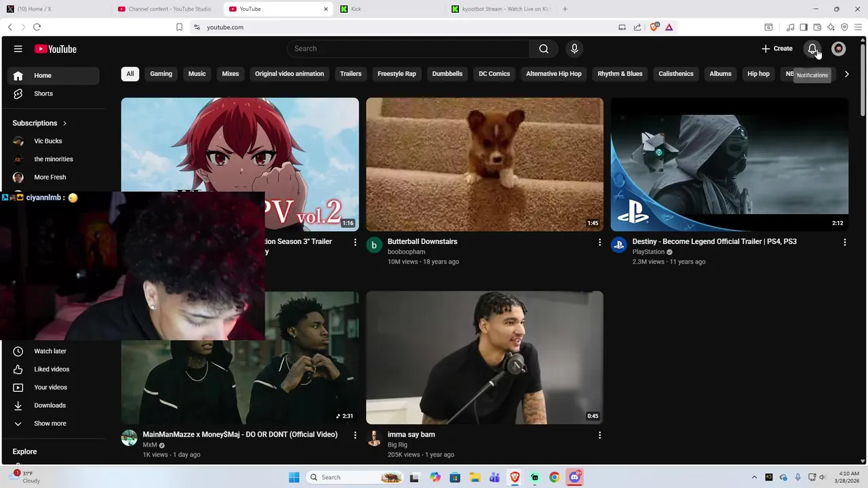Screen dimensions: 868x488
Task: Open MxM channel avatar
Action: click(x=130, y=438)
